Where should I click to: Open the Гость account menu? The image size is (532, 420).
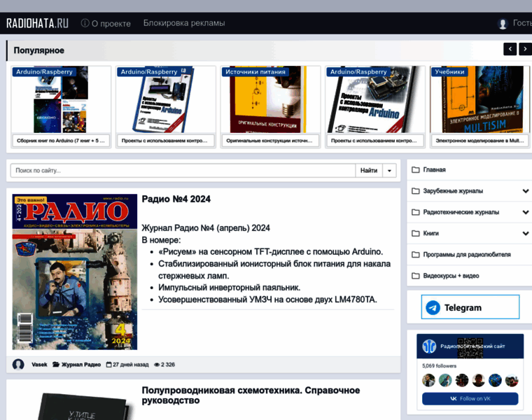522,22
